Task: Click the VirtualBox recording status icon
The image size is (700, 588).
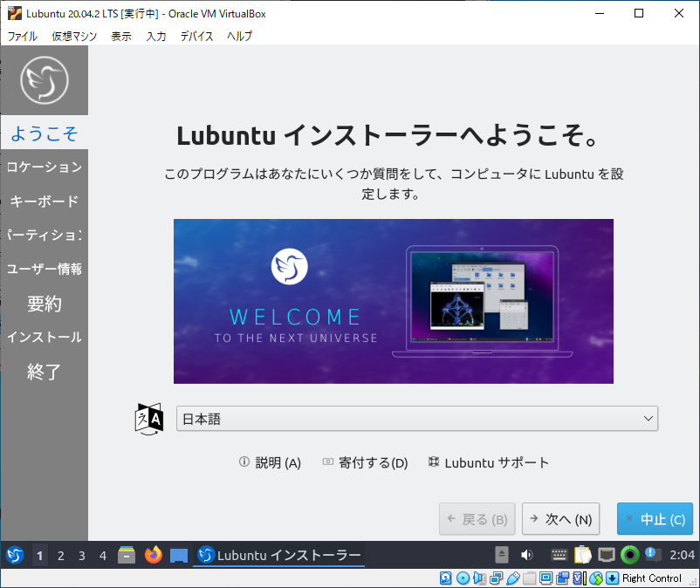Action: click(562, 578)
